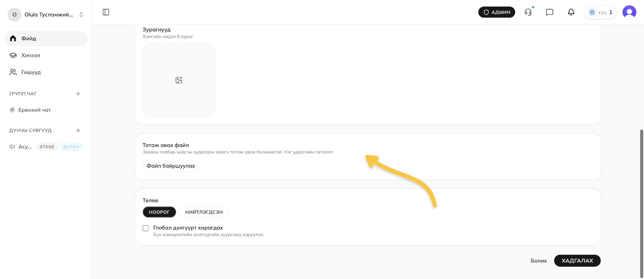The image size is (644, 279).
Task: Click the АДМИН admin badge
Action: pyautogui.click(x=497, y=12)
